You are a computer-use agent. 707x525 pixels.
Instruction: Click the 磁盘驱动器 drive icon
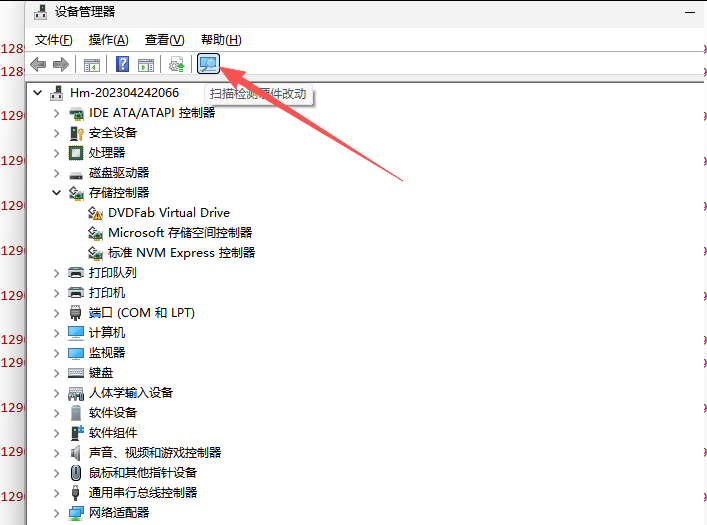76,175
